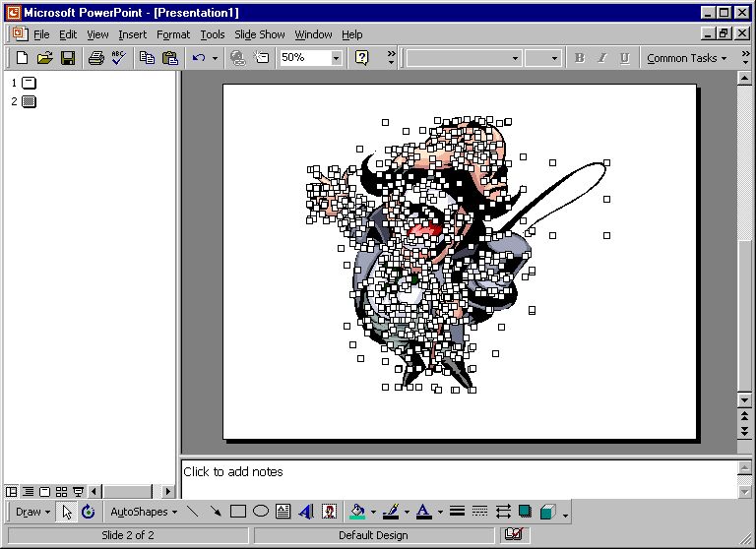The height and width of the screenshot is (549, 756).
Task: Apply the Fill Color paint bucket
Action: pos(357,512)
